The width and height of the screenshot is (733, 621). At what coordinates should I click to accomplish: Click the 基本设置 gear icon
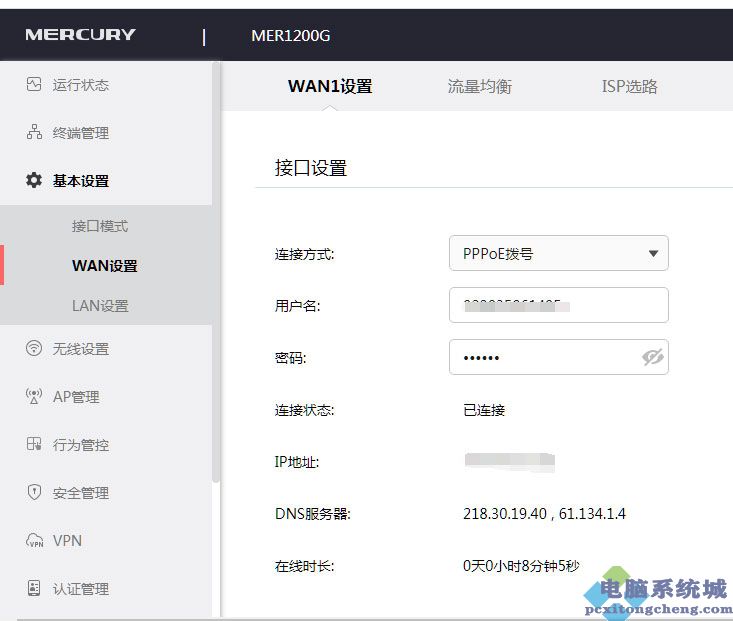(34, 180)
